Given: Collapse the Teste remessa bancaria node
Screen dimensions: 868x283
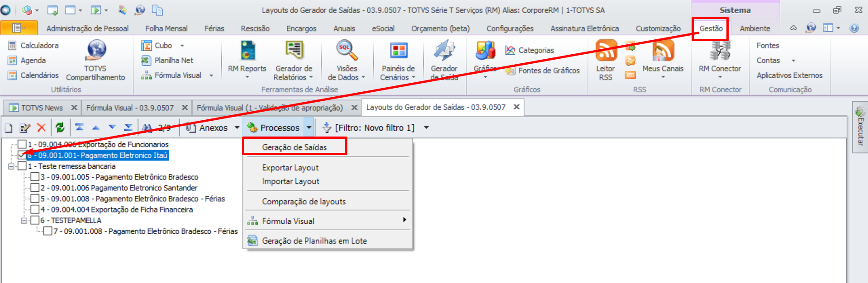Looking at the screenshot, I should point(11,166).
